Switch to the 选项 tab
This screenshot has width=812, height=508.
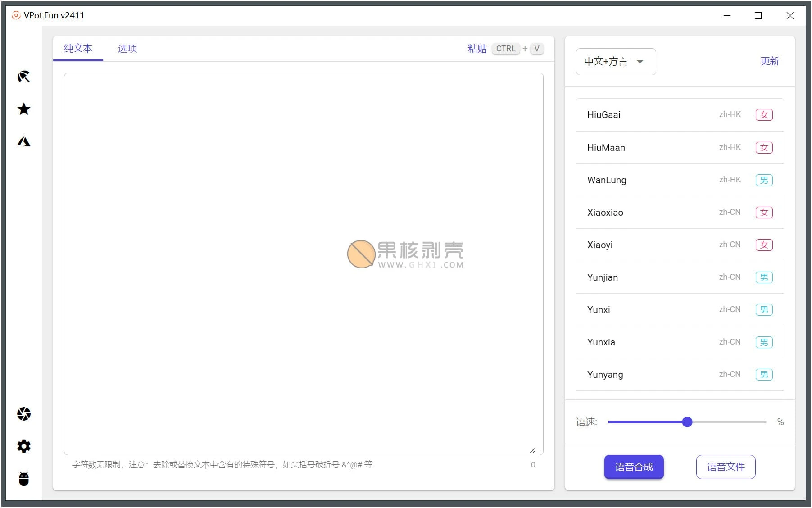(x=127, y=48)
